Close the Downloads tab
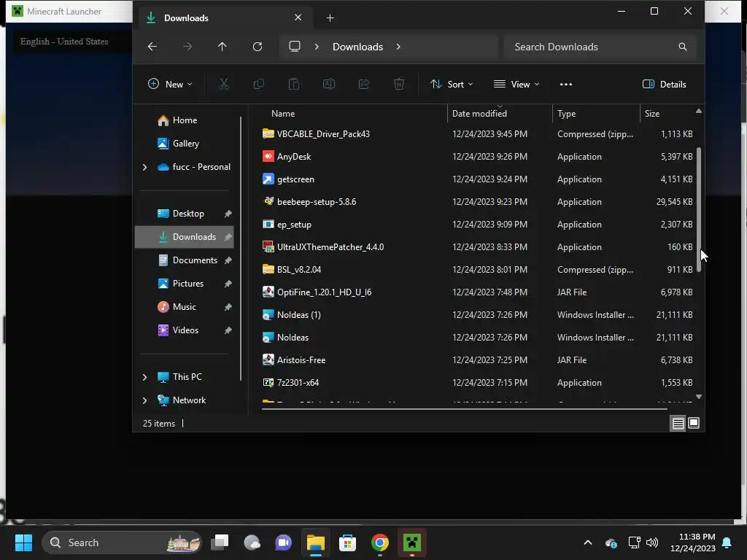Image resolution: width=747 pixels, height=560 pixels. tap(298, 17)
